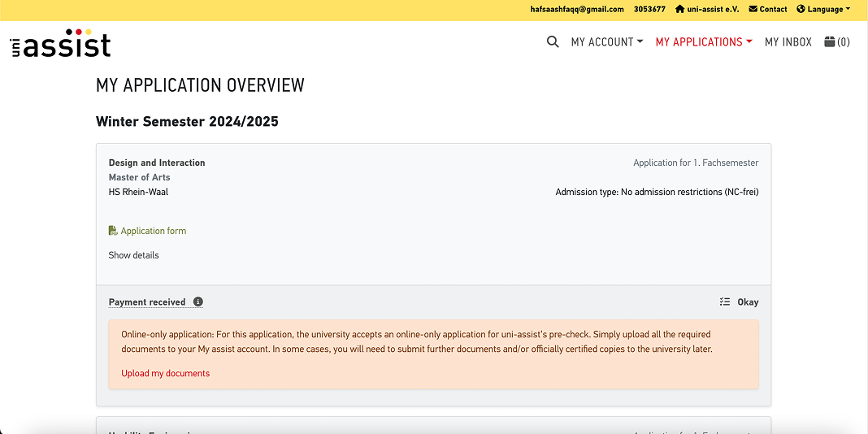Expand Show details for Design and Interaction
Viewport: 868px width, 434px height.
(133, 255)
